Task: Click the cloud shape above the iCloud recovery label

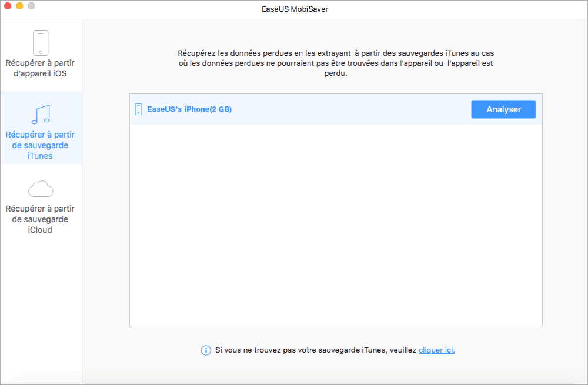Action: pyautogui.click(x=41, y=189)
